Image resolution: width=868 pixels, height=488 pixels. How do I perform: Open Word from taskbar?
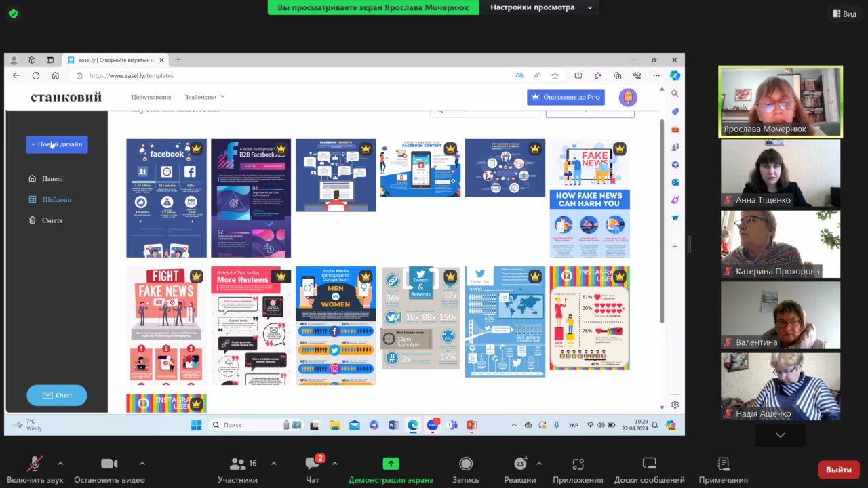pyautogui.click(x=393, y=425)
